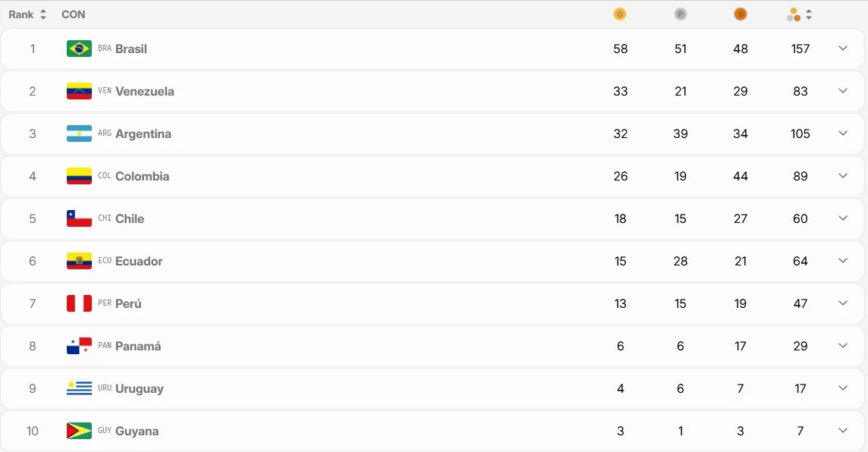The width and height of the screenshot is (868, 452).
Task: Click the total medals column icon
Action: [794, 14]
